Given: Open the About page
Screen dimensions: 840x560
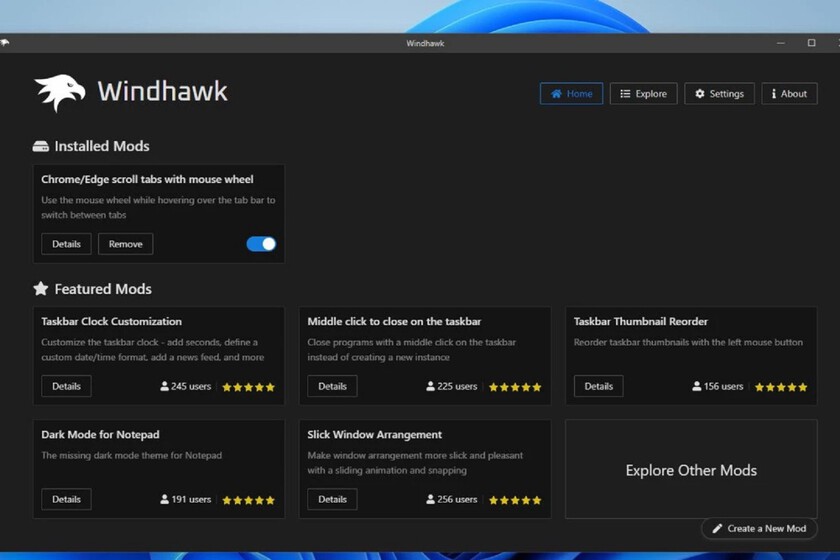Looking at the screenshot, I should coord(789,94).
